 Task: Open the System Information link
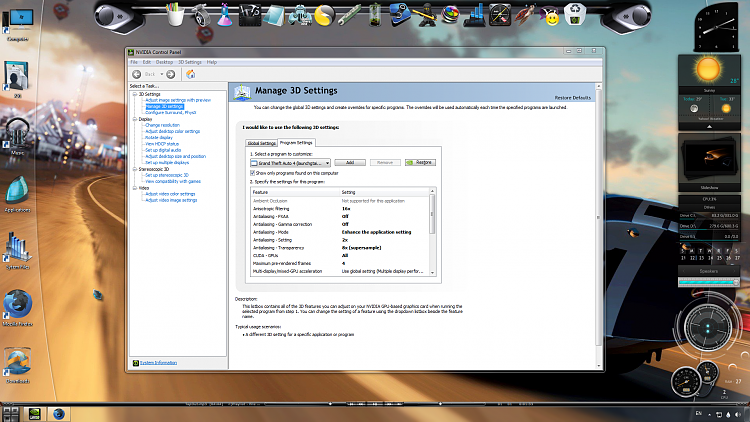pyautogui.click(x=158, y=363)
